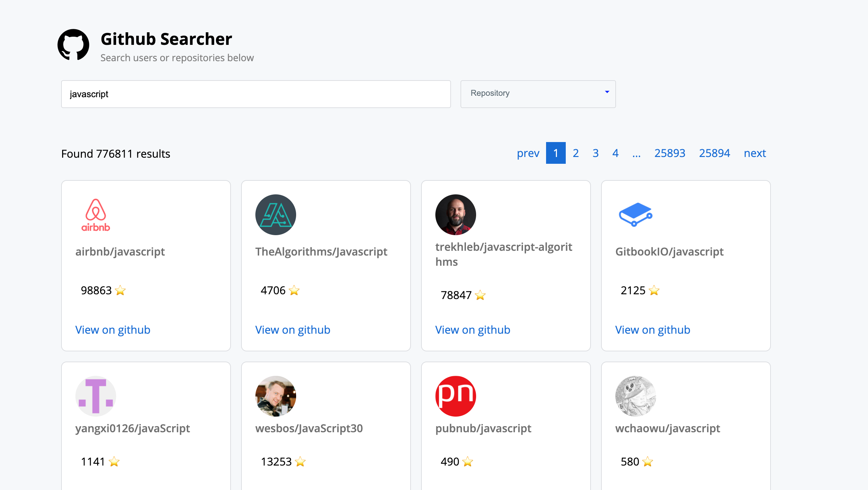Click the pubnub red pn logo
Viewport: 868px width, 490px height.
coord(455,396)
